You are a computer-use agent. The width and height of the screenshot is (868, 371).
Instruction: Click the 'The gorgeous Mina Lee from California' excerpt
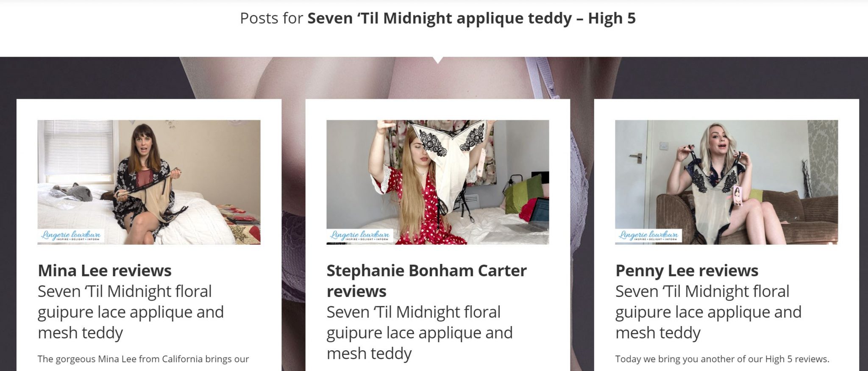[143, 359]
